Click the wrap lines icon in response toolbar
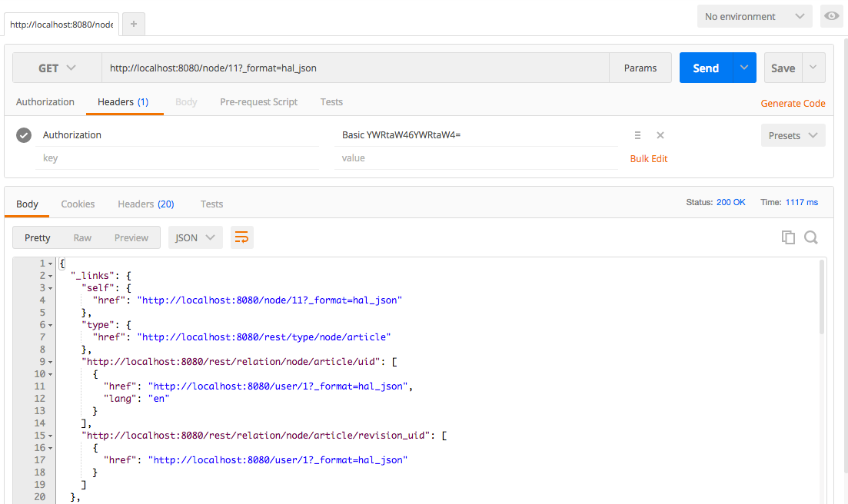Screen dimensions: 848x504 pos(241,237)
